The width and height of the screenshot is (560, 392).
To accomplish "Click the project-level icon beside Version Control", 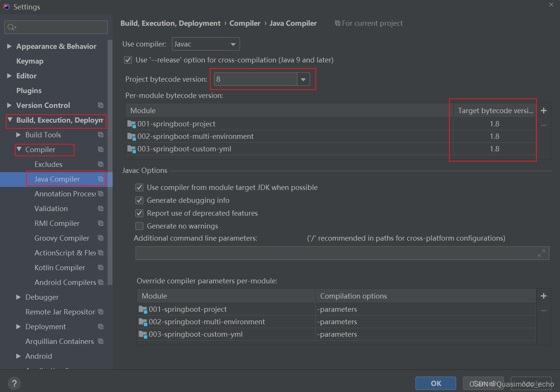I will pos(100,105).
